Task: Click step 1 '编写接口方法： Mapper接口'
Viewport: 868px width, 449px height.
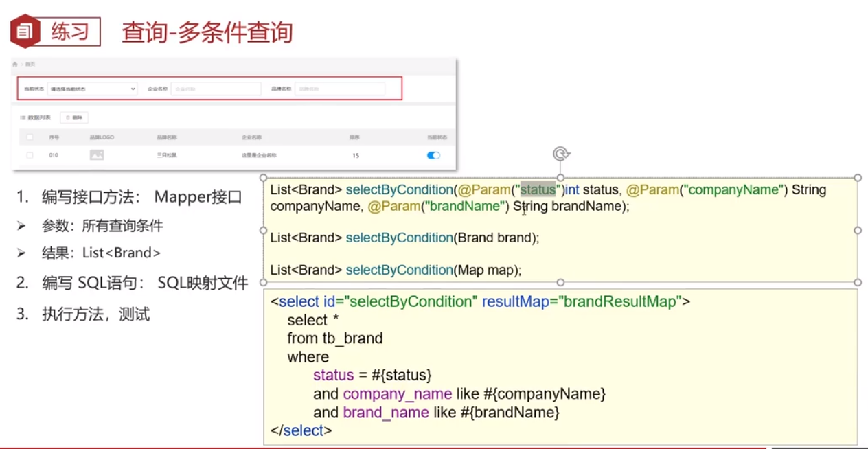Action: pyautogui.click(x=130, y=198)
